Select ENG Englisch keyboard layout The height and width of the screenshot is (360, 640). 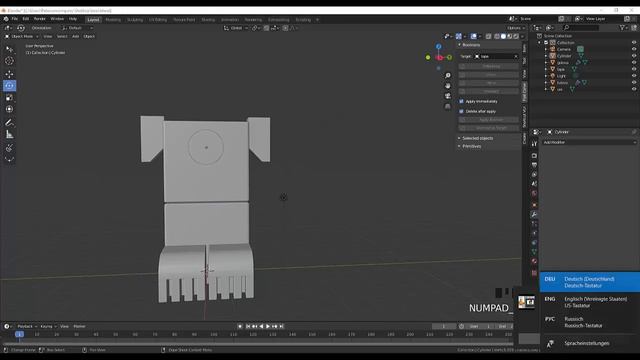(590, 302)
